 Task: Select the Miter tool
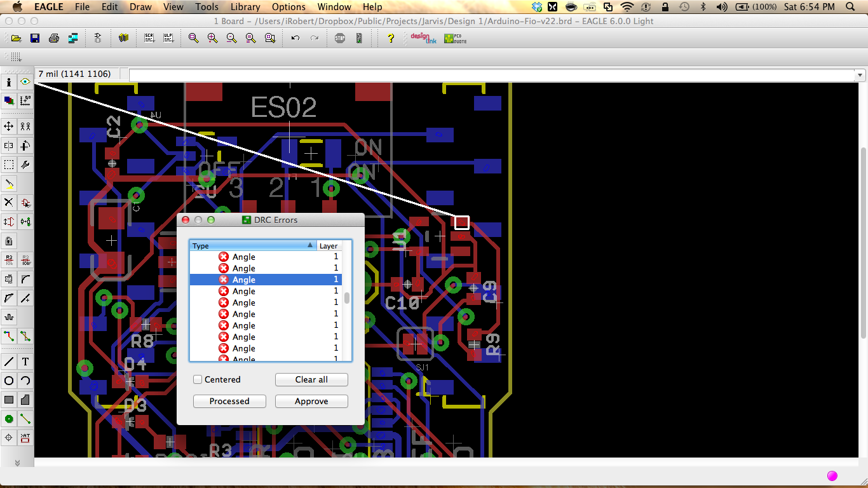pos(25,279)
